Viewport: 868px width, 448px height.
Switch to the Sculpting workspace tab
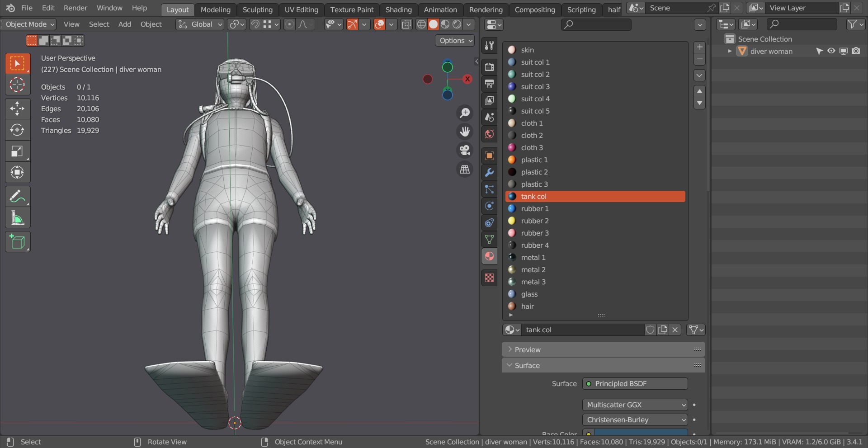[x=257, y=9]
